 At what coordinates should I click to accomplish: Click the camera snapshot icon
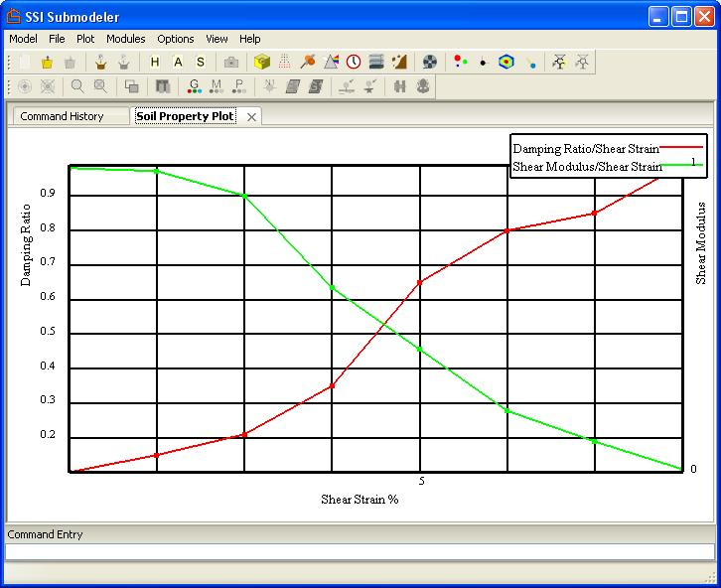click(x=230, y=62)
